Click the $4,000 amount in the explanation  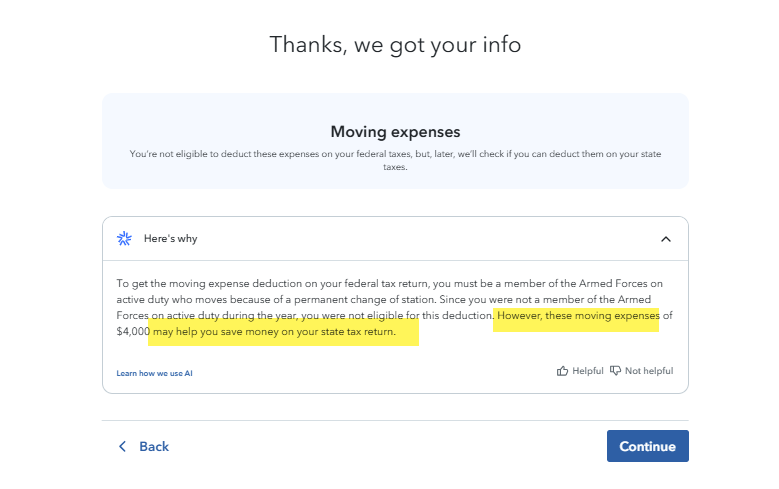point(132,331)
